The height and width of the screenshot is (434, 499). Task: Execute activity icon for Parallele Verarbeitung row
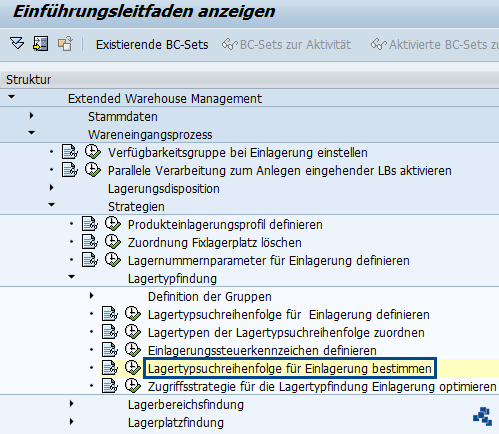pos(92,170)
